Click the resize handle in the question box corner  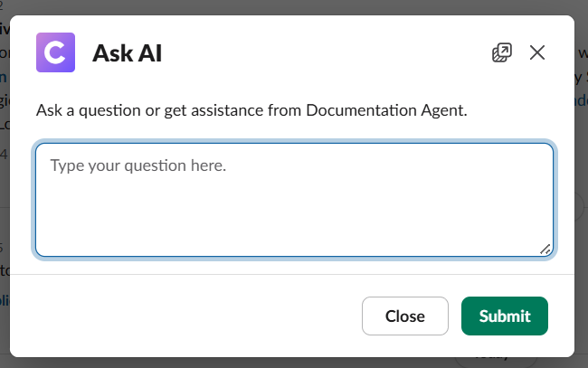click(x=545, y=249)
